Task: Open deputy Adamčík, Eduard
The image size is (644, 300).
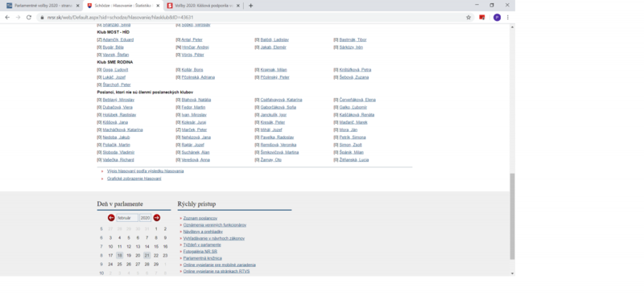Action: (x=118, y=39)
